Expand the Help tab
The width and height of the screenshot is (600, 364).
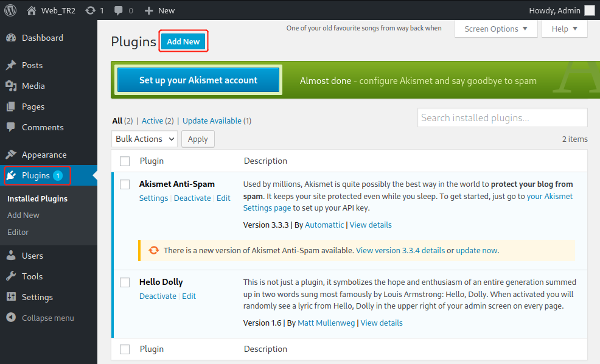click(x=565, y=29)
